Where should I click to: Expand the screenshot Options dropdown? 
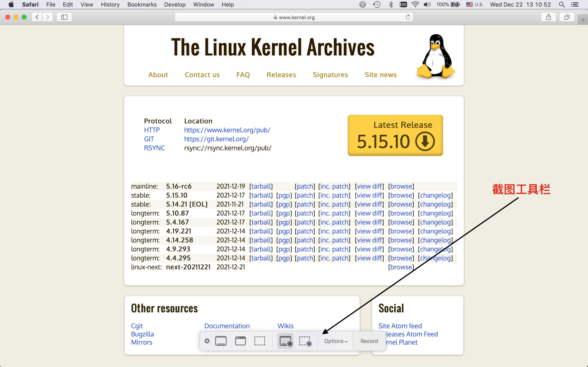tap(336, 341)
